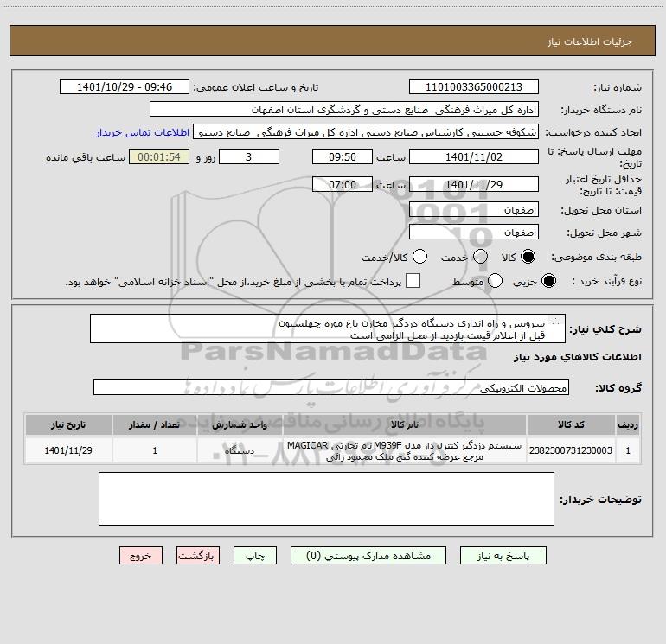Open the اطلاعات تماس خریدار link
The width and height of the screenshot is (666, 644).
click(x=143, y=132)
